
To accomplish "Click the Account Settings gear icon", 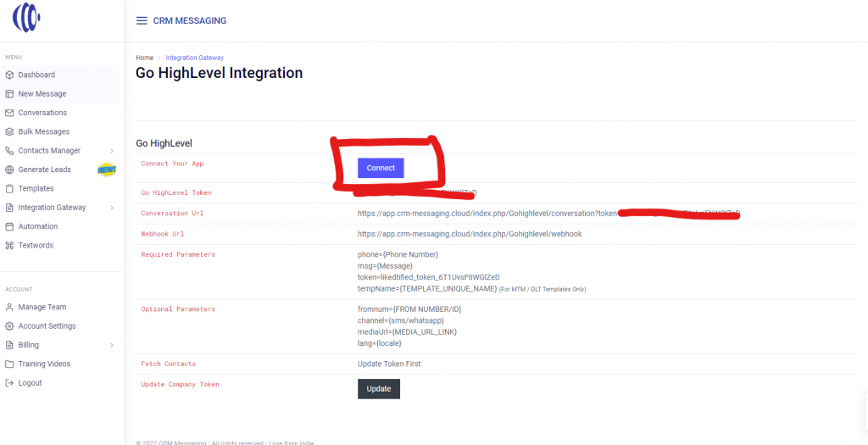I will (8, 326).
